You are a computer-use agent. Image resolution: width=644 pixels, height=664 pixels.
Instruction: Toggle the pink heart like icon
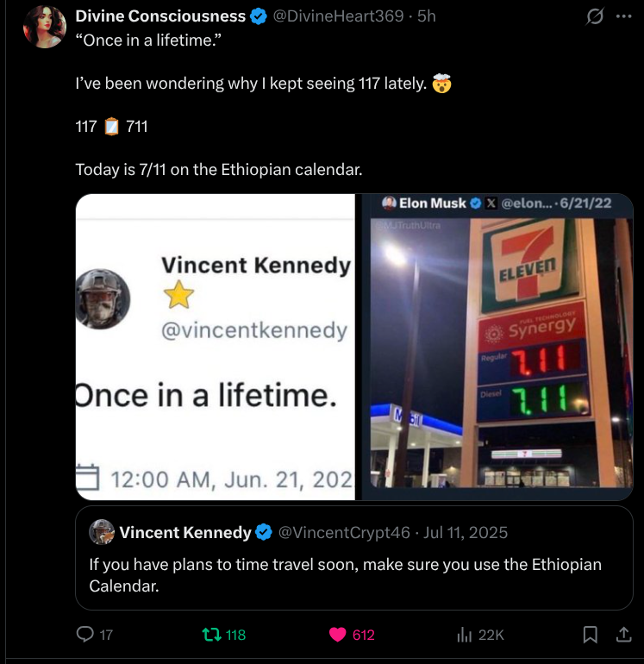click(x=338, y=635)
